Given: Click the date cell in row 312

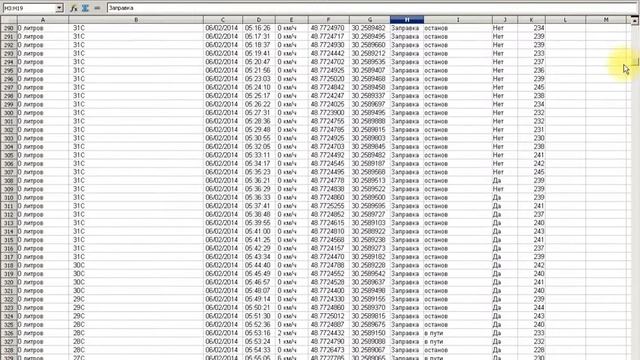Looking at the screenshot, I should coord(223,214).
